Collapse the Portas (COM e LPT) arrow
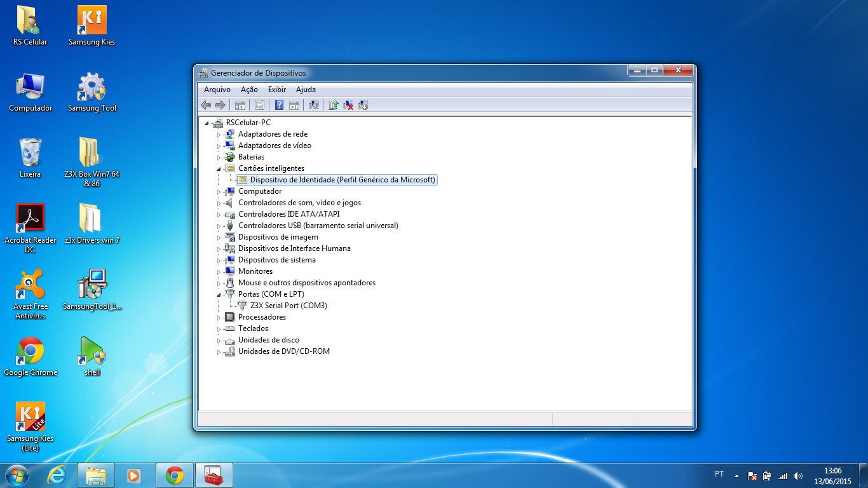Screen dimensions: 868x488 point(219,294)
